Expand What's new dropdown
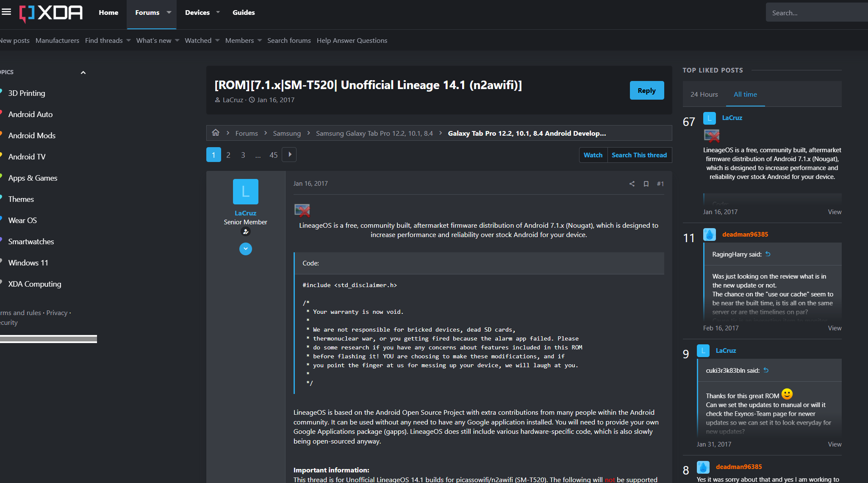The width and height of the screenshot is (868, 483). (x=177, y=41)
